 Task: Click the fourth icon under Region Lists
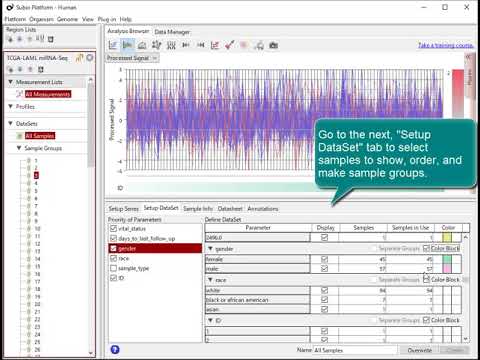40,39
